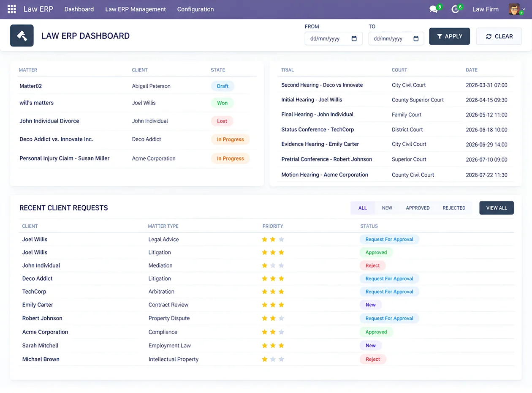Viewport: 532px width, 393px height.
Task: Sort by the PRIORITY column header
Action: (x=273, y=226)
